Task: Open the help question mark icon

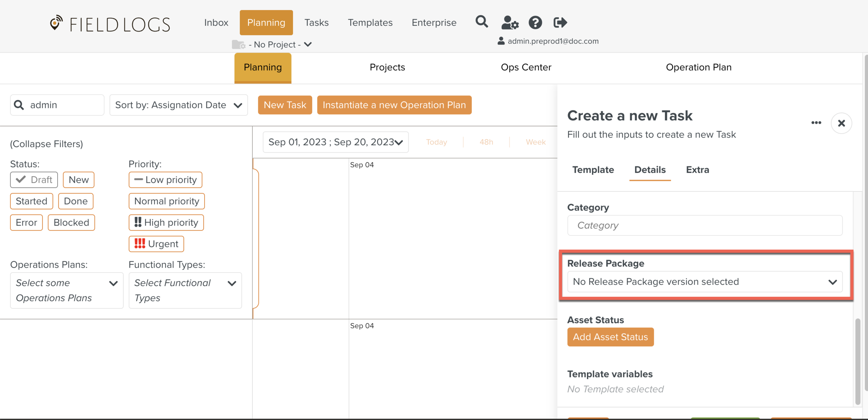Action: pos(535,23)
